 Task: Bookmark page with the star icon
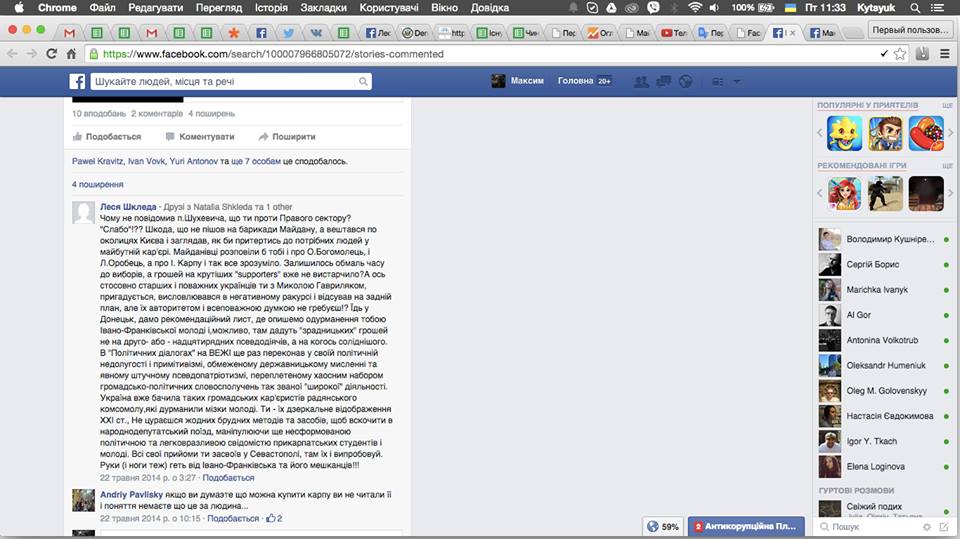tap(899, 54)
